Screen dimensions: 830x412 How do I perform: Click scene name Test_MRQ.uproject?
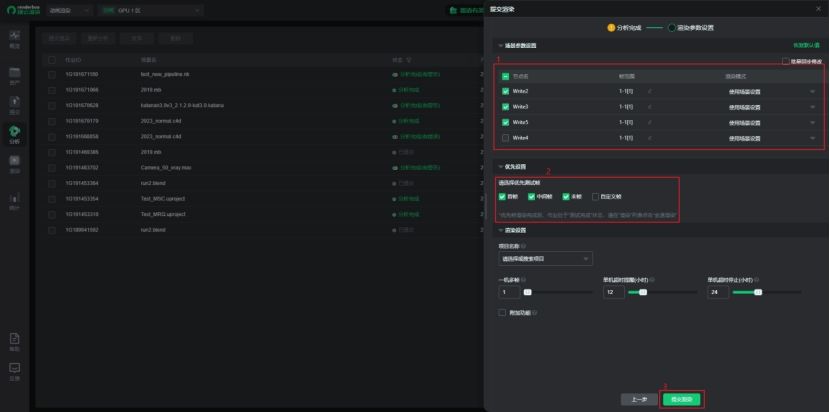(x=163, y=214)
